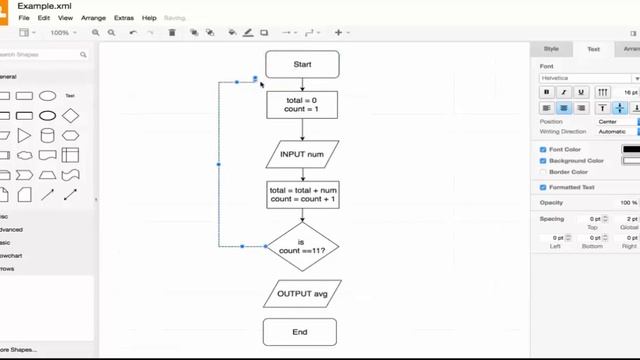Open the waypoints connector style dropdown
This screenshot has height=360, width=640.
pyautogui.click(x=312, y=32)
